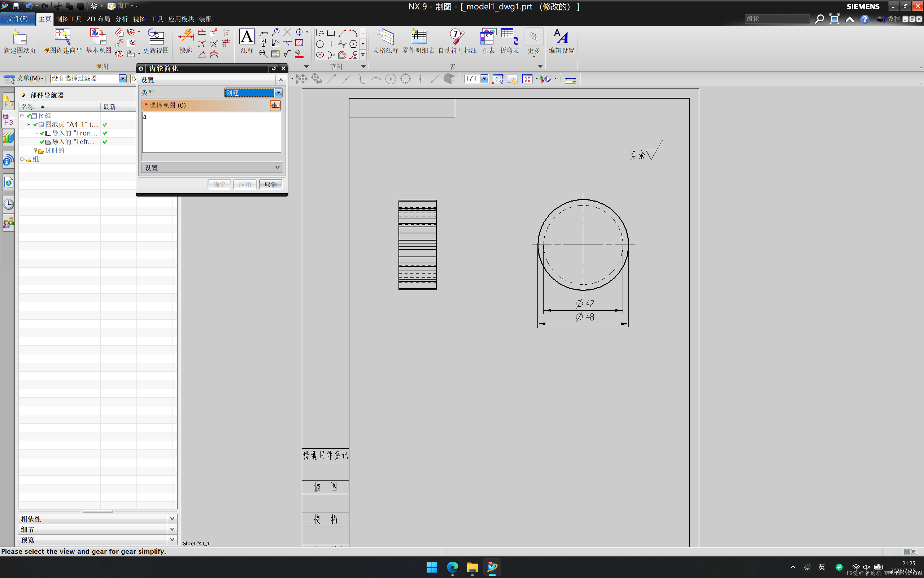Screen dimensions: 924x578
Task: Expand the 预览 panel
Action: (x=172, y=540)
